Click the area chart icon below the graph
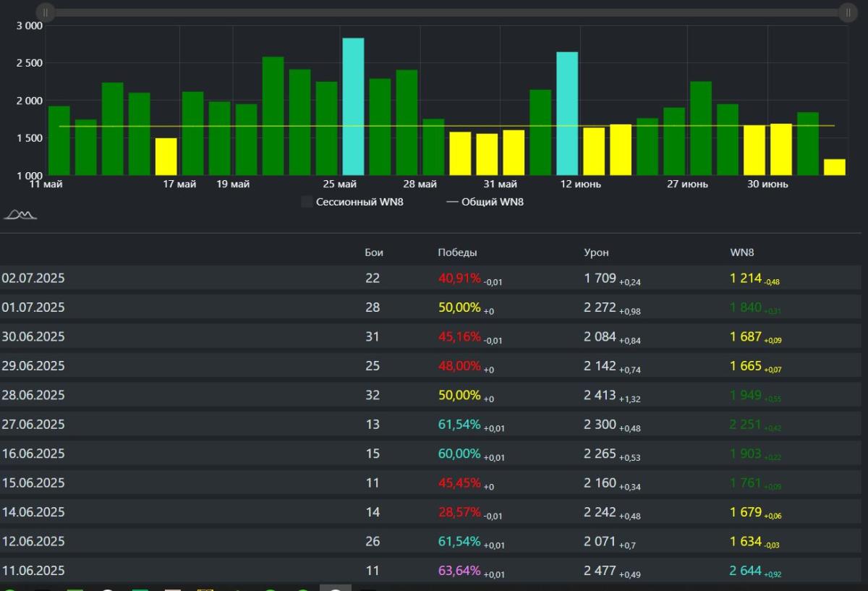The width and height of the screenshot is (868, 591). [20, 214]
